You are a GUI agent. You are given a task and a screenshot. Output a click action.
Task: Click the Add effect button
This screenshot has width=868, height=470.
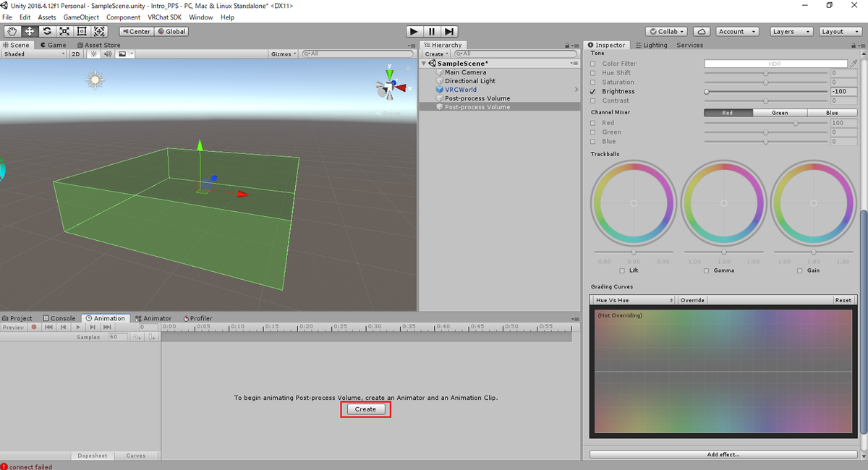pos(723,455)
